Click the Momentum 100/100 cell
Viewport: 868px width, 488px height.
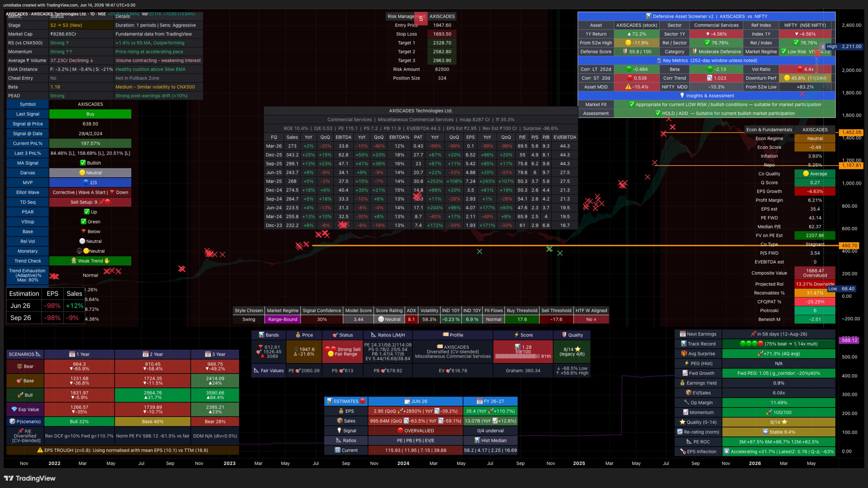(779, 412)
